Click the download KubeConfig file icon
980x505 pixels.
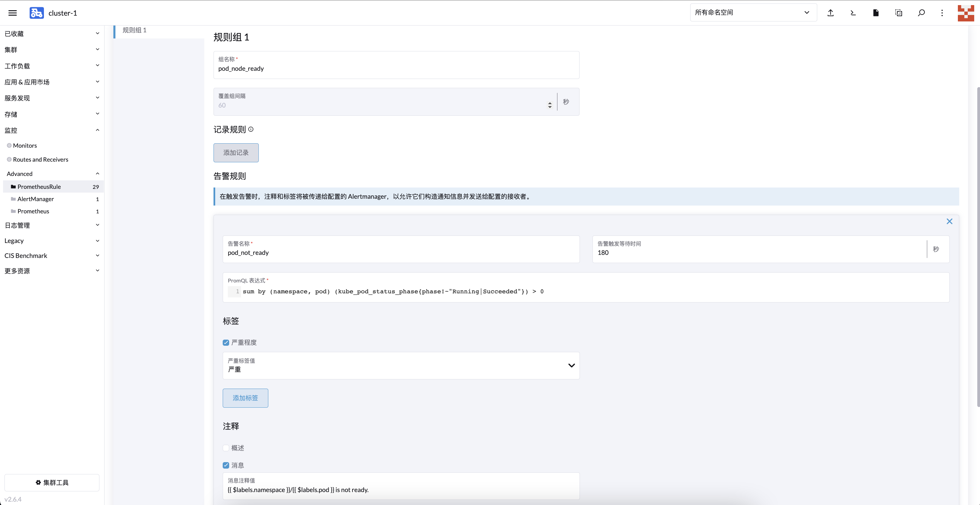tap(876, 13)
